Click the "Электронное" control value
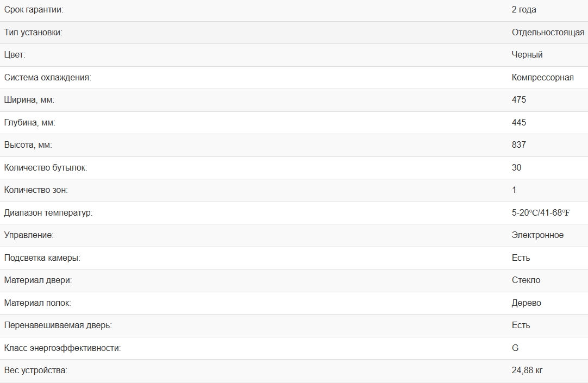 click(537, 235)
